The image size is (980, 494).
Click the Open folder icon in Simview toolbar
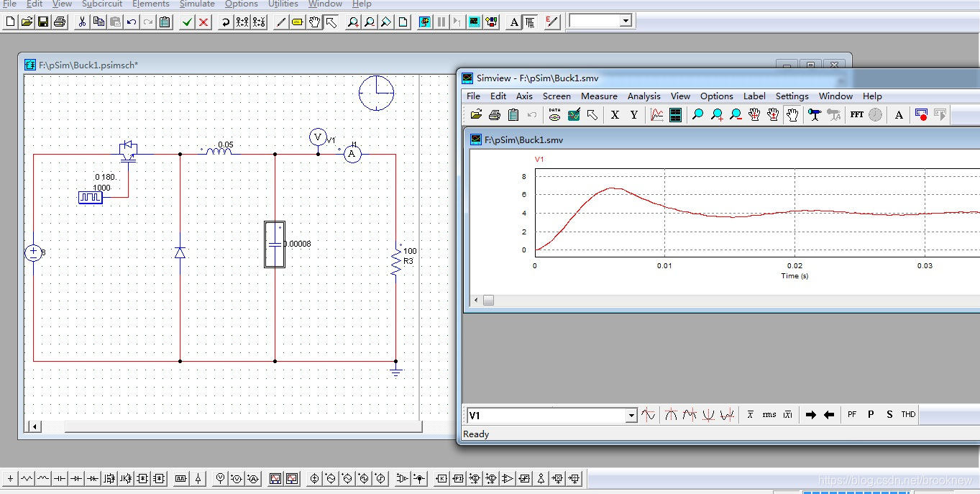476,114
